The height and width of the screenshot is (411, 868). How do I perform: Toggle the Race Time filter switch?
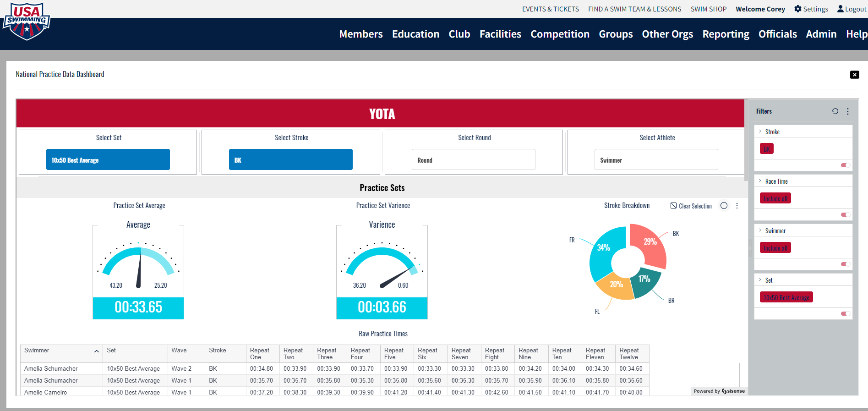point(846,214)
